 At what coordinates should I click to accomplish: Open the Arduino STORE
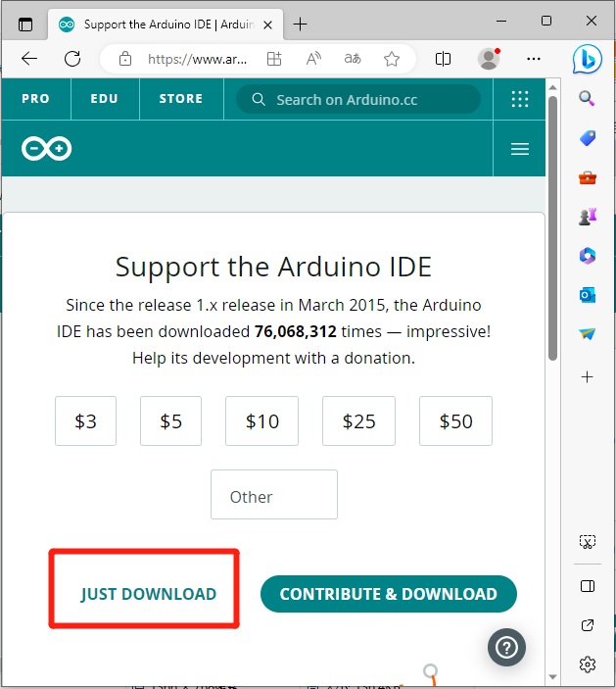181,99
